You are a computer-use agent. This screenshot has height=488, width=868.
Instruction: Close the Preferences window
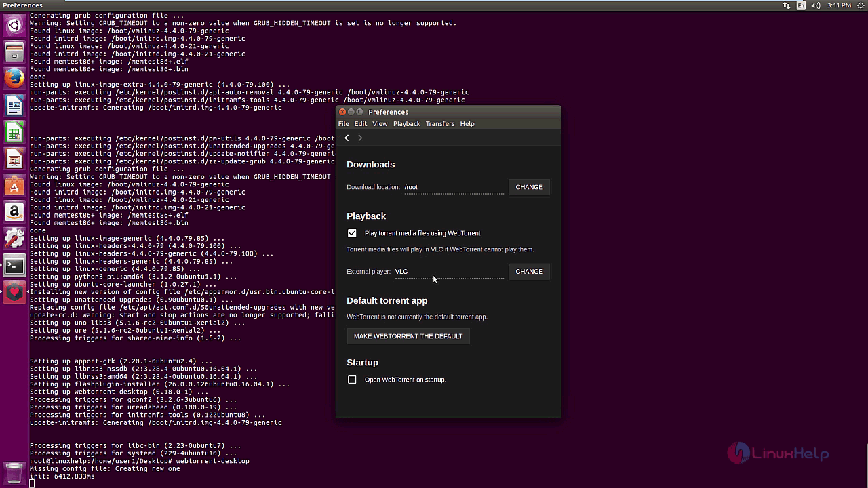click(x=342, y=112)
